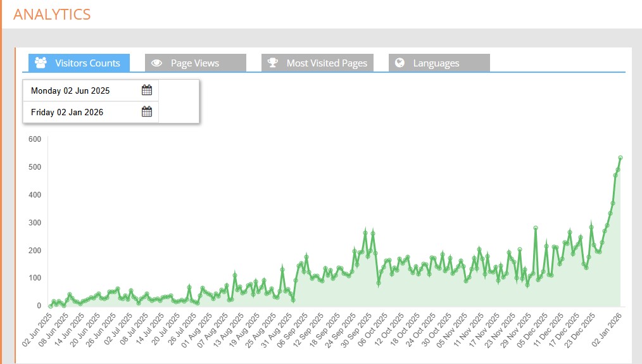Image resolution: width=642 pixels, height=364 pixels.
Task: Switch to the Page Views tab
Action: (x=195, y=63)
